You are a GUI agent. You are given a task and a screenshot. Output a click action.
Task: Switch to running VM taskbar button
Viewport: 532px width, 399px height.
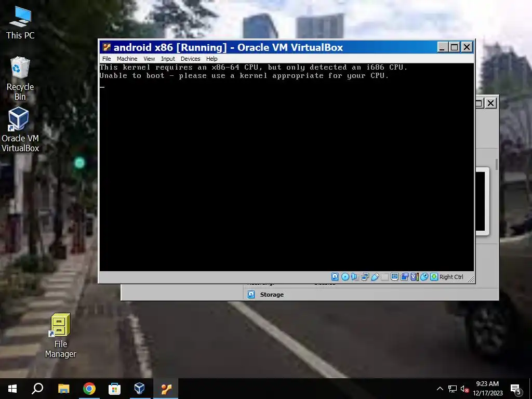click(166, 389)
